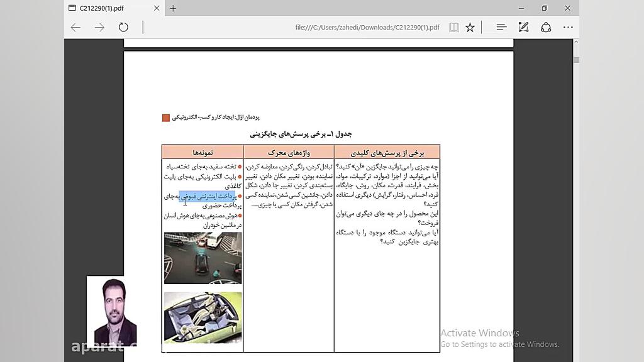Click the traffic intersection image
Viewport: 644px width, 362px height.
tap(203, 258)
